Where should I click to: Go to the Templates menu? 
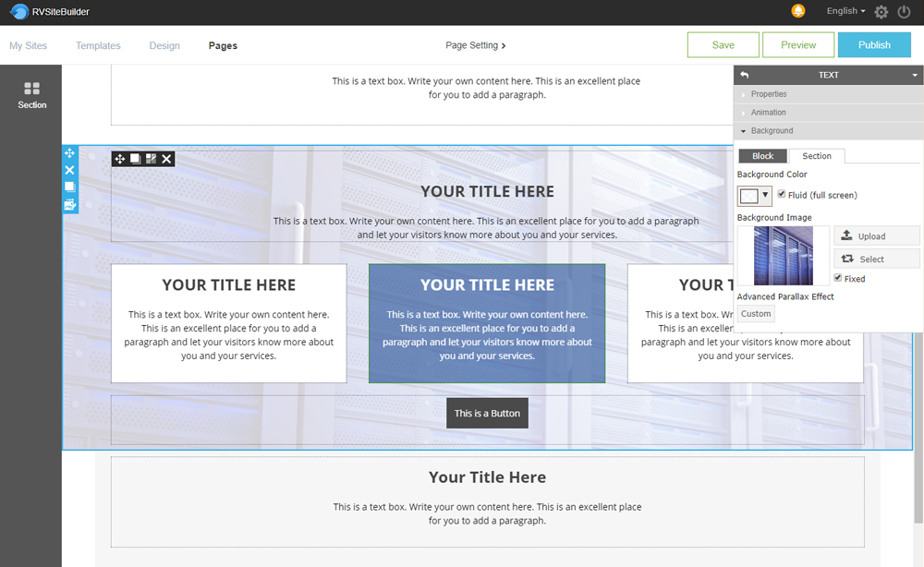(x=98, y=45)
